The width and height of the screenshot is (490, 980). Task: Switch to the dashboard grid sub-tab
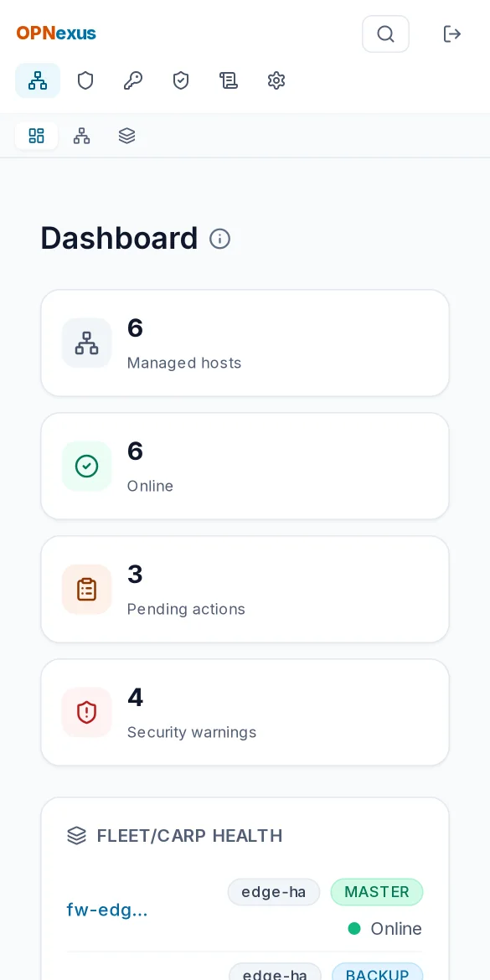coord(37,136)
